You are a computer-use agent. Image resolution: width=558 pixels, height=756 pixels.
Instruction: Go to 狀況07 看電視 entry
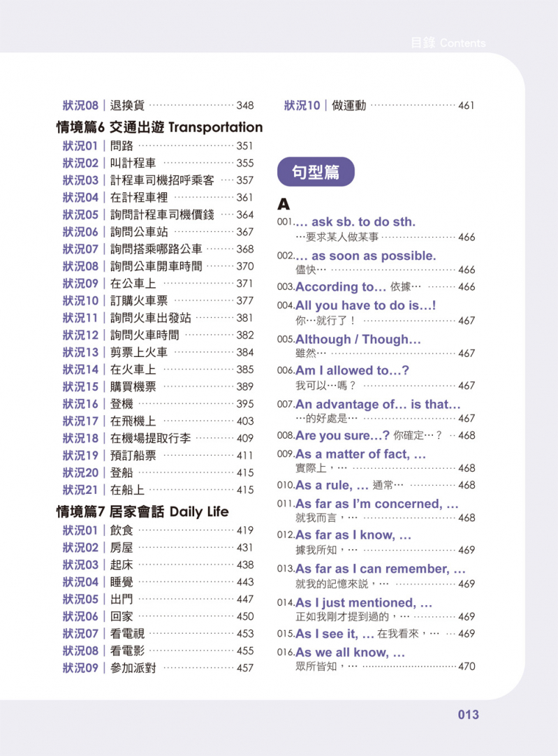tap(157, 634)
